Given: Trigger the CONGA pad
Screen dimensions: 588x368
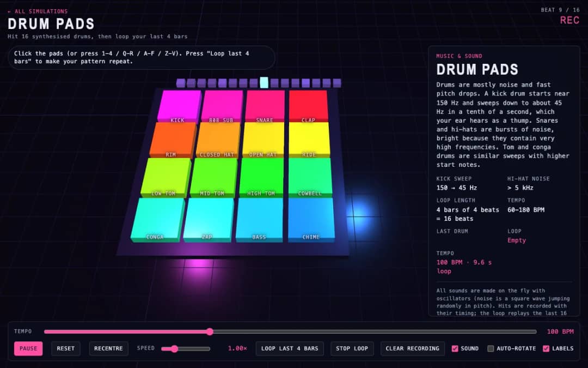Looking at the screenshot, I should coord(157,220).
